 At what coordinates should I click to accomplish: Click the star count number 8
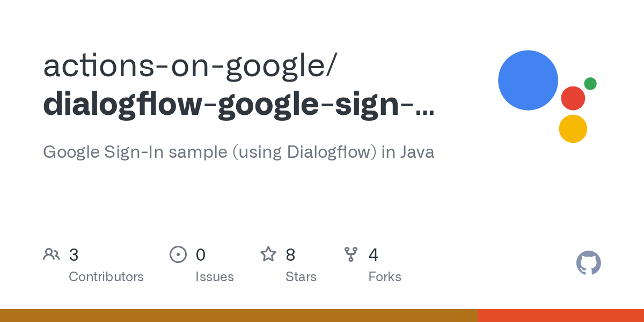290,255
